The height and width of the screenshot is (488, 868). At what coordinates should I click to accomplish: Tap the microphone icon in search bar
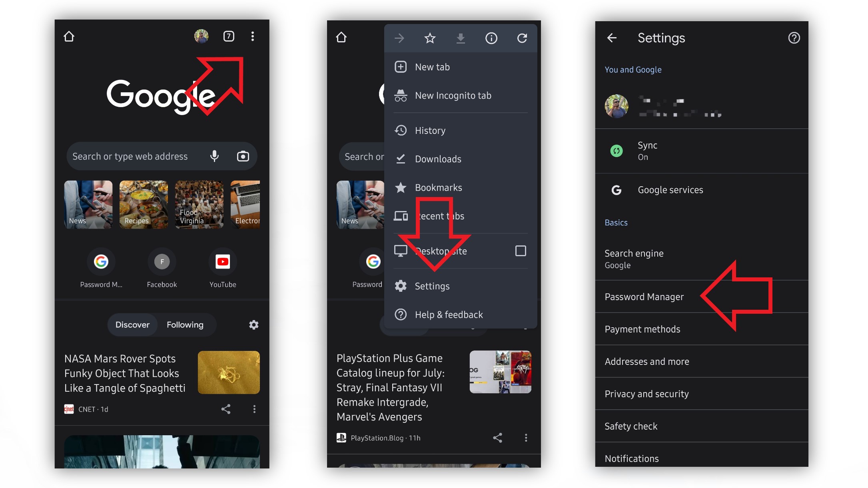point(214,155)
